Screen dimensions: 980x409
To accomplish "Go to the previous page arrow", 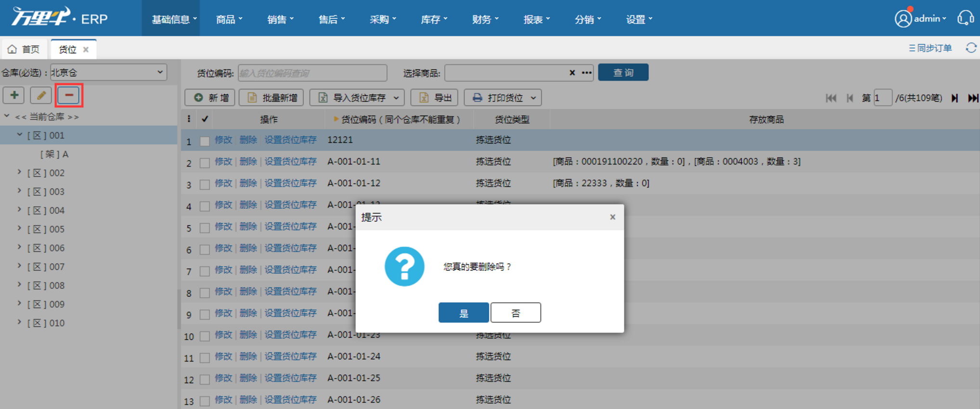I will point(850,98).
